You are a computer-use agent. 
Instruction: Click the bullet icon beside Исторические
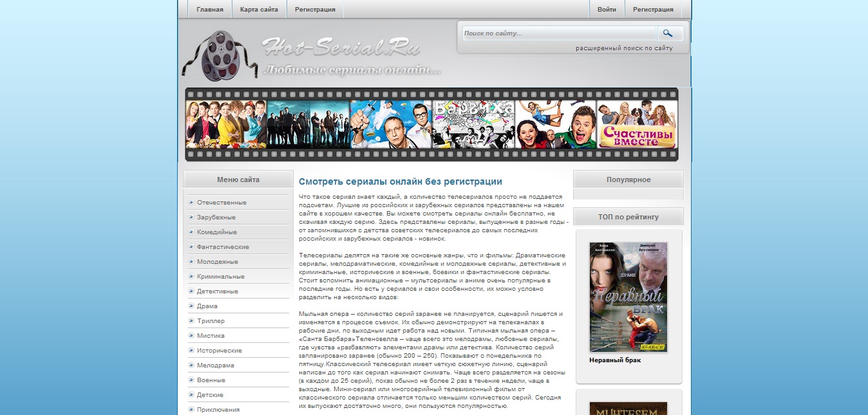tap(191, 351)
